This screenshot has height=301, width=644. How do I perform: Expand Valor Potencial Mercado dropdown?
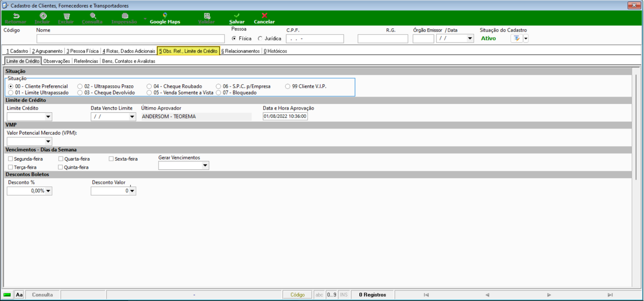pos(48,141)
